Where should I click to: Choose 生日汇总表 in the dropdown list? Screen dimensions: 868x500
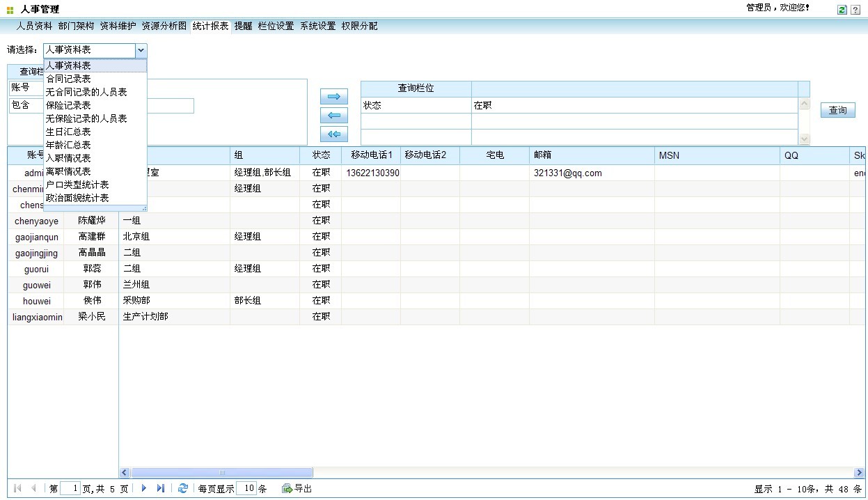click(68, 132)
